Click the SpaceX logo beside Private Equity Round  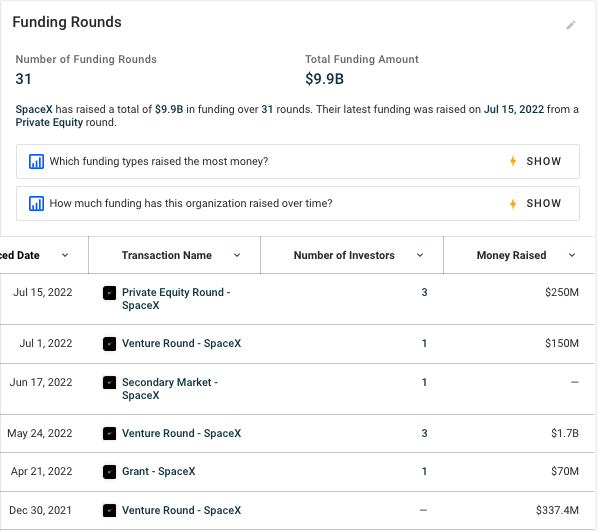click(109, 293)
